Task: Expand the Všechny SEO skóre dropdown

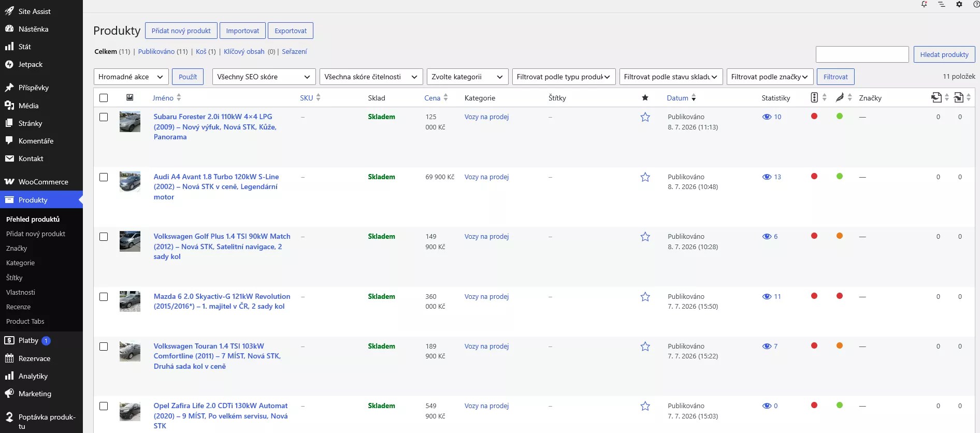Action: pyautogui.click(x=264, y=77)
